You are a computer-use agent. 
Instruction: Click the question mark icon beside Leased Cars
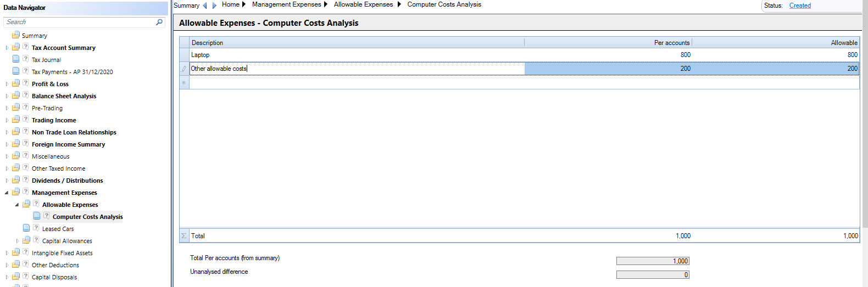tap(36, 228)
